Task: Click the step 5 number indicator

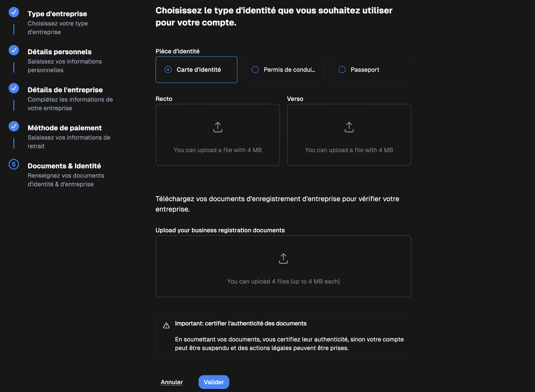Action: (14, 164)
